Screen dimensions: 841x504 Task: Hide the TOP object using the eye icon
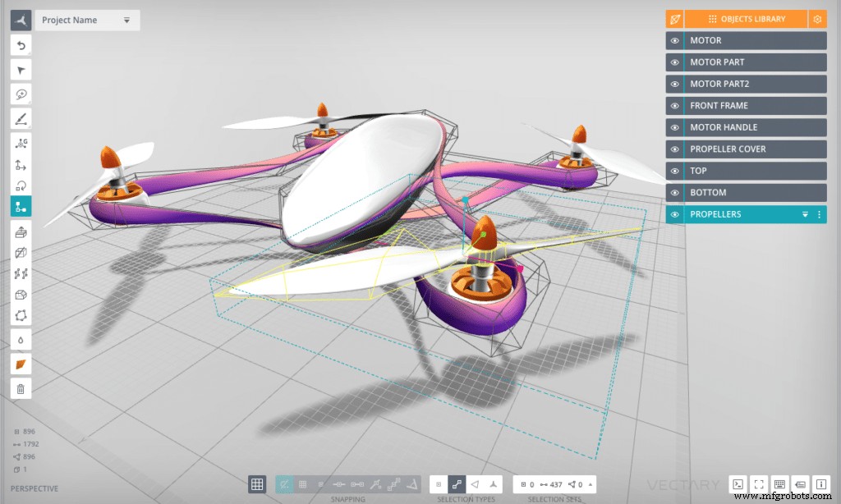click(674, 170)
